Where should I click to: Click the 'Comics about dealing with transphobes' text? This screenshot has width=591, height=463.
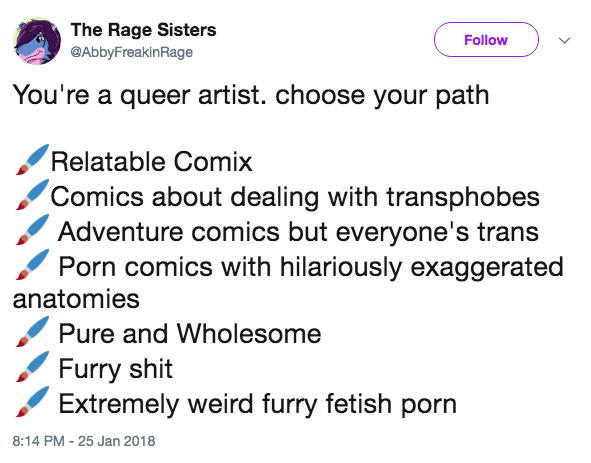pyautogui.click(x=295, y=197)
